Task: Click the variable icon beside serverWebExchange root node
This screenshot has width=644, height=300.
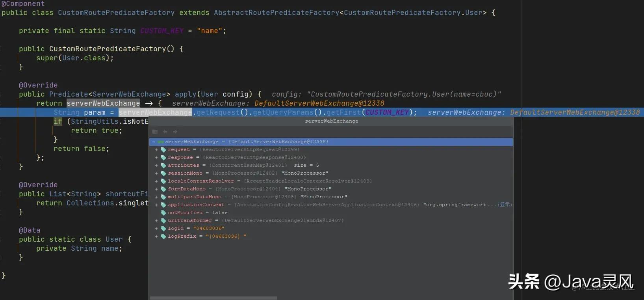Action: click(x=161, y=142)
